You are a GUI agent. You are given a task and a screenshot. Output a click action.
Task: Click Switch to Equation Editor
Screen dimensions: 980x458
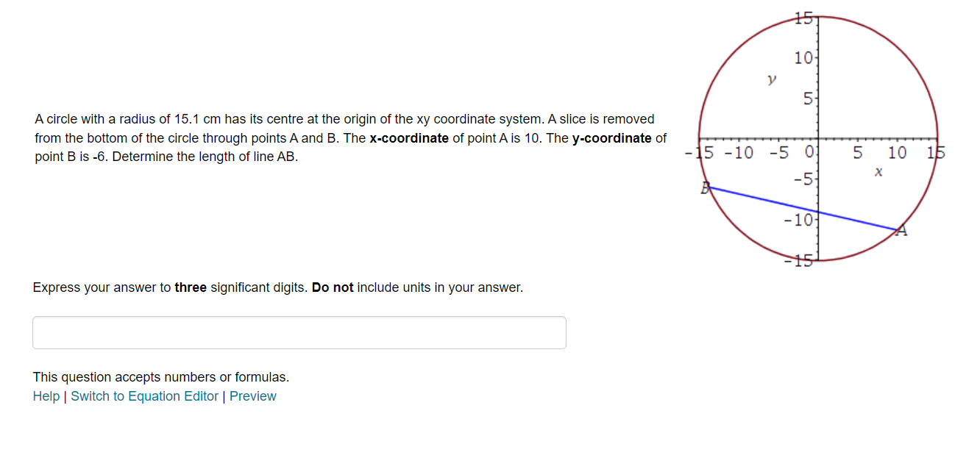(143, 396)
